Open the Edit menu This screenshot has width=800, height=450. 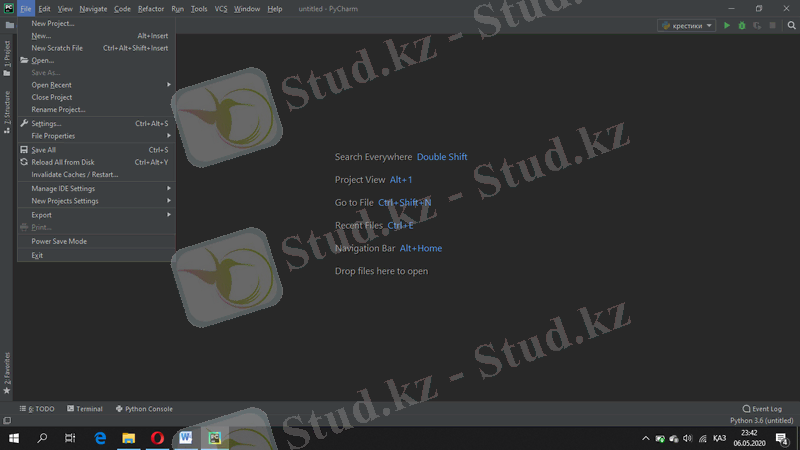[44, 9]
